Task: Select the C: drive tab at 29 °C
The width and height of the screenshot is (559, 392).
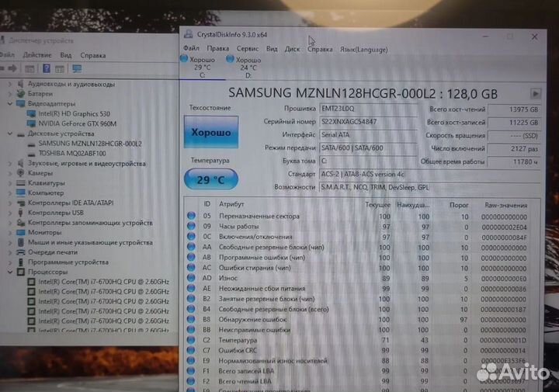Action: (x=202, y=67)
